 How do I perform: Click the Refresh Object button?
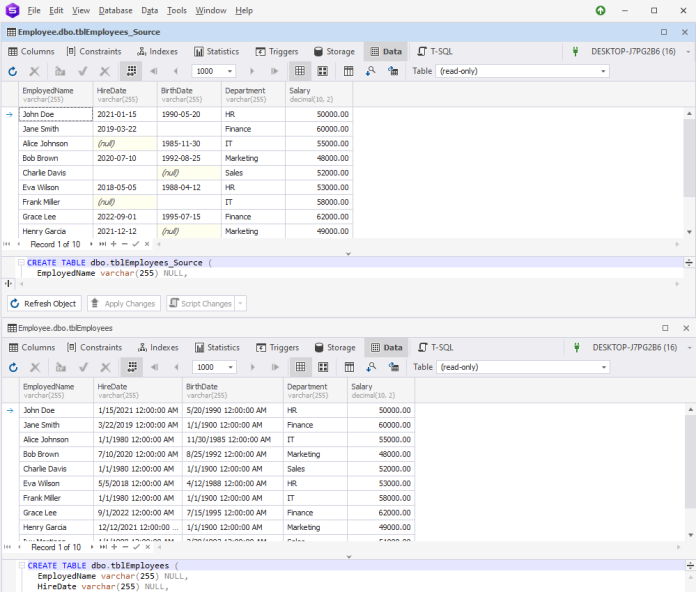pyautogui.click(x=43, y=303)
